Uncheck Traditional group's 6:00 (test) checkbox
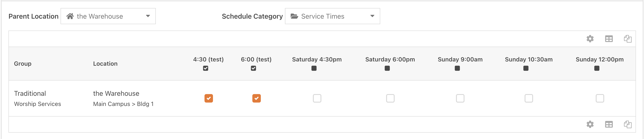Image resolution: width=644 pixels, height=139 pixels. pyautogui.click(x=257, y=99)
